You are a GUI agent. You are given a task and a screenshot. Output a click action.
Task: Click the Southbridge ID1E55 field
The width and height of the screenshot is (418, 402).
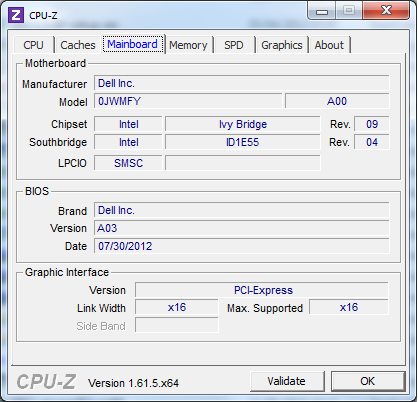pos(243,142)
